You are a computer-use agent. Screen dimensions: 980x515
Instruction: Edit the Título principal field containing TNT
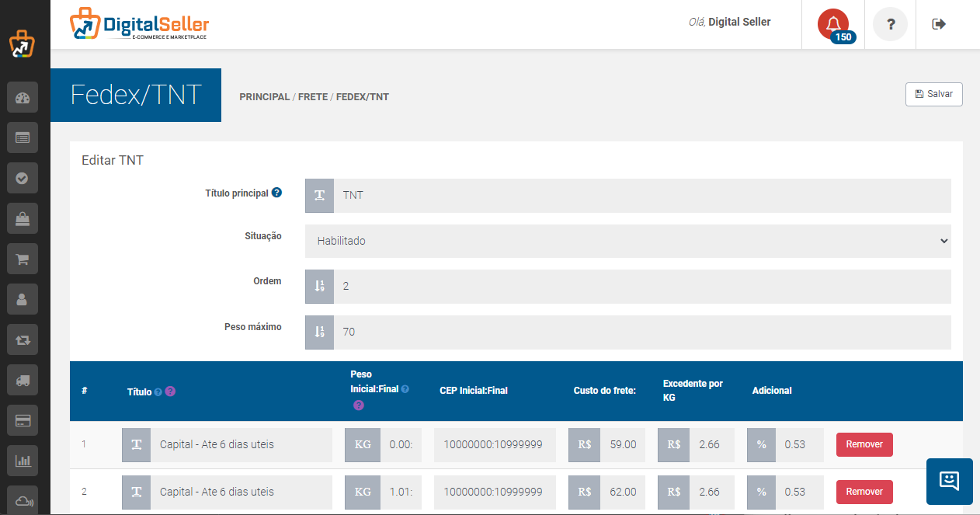point(642,196)
